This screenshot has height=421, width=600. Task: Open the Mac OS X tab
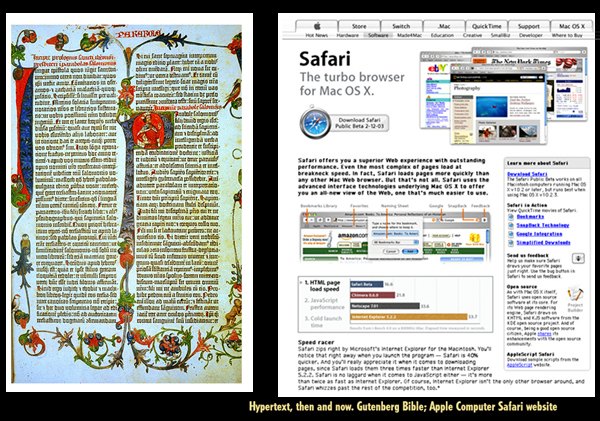tap(572, 26)
